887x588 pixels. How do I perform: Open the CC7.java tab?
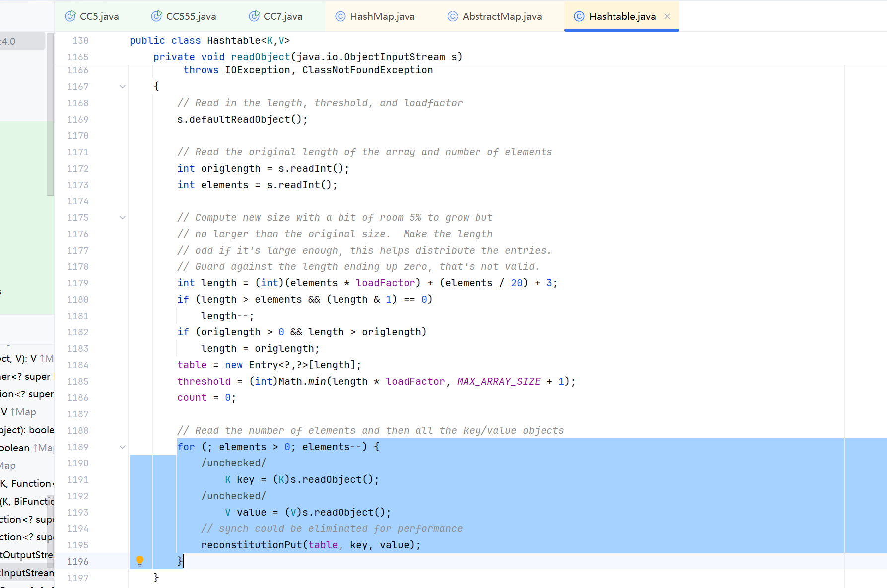pos(282,16)
